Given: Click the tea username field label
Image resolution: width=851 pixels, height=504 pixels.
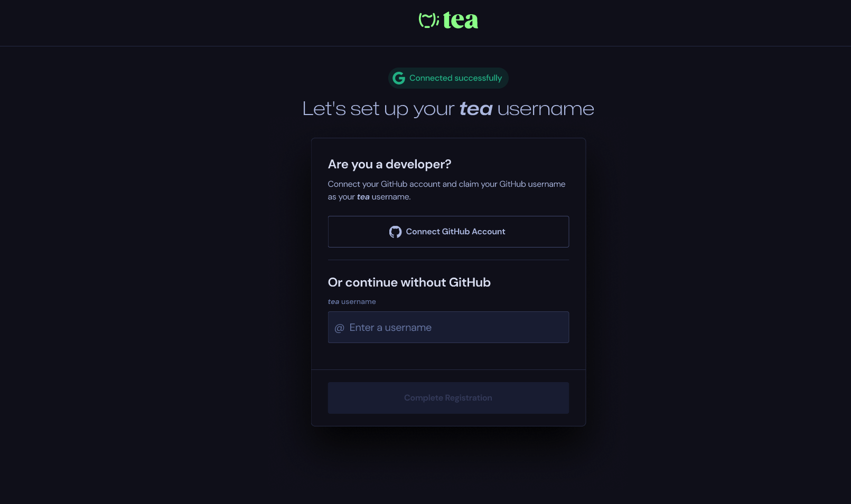Looking at the screenshot, I should click(x=352, y=302).
